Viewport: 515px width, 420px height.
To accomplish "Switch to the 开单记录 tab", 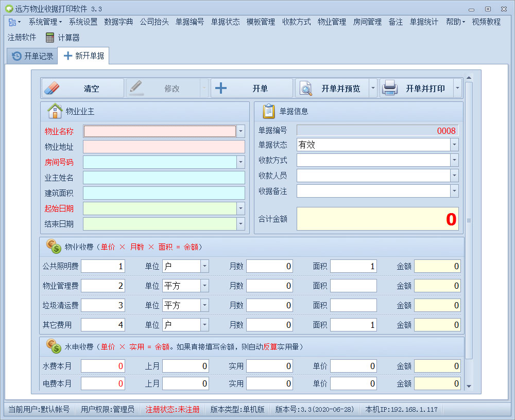I will tap(31, 56).
